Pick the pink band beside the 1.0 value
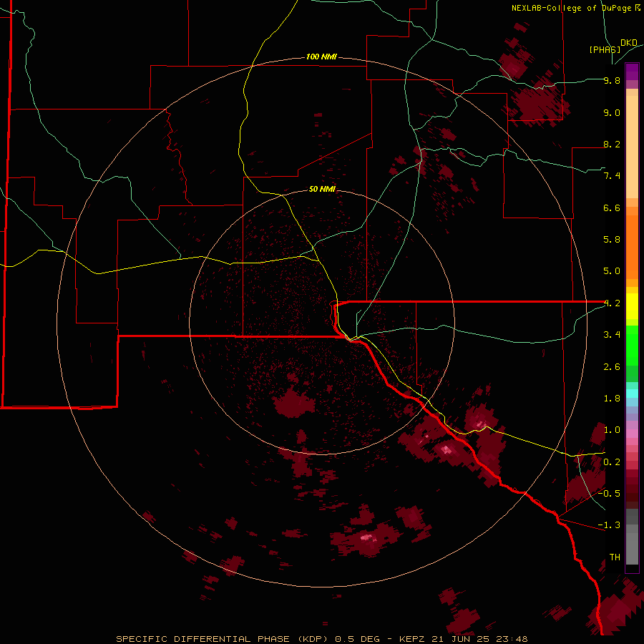Viewport: 644px width, 644px height. point(632,434)
